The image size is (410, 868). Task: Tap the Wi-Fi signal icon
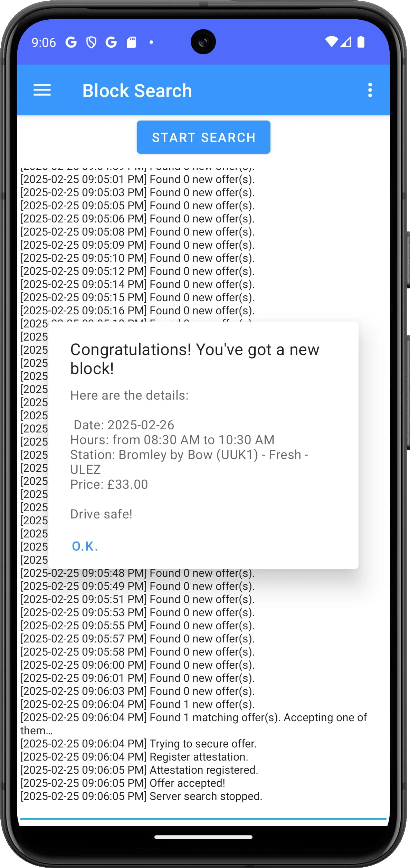[x=331, y=42]
